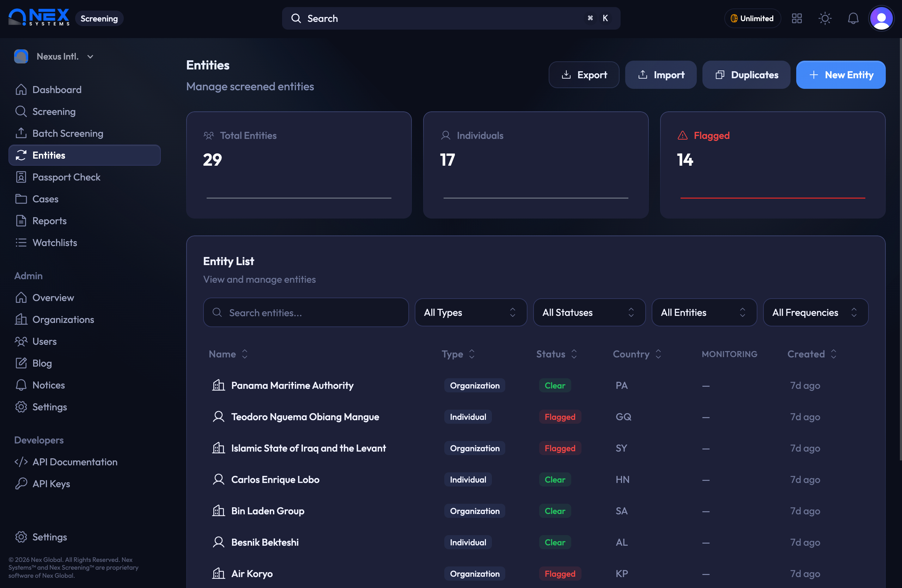The width and height of the screenshot is (902, 588).
Task: Click the Individuals stat card
Action: pos(536,165)
